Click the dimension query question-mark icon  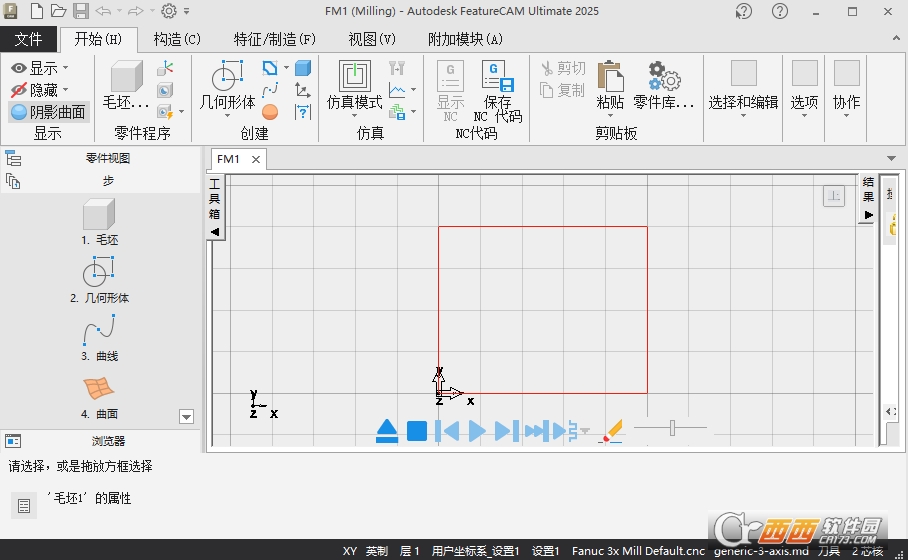click(303, 111)
